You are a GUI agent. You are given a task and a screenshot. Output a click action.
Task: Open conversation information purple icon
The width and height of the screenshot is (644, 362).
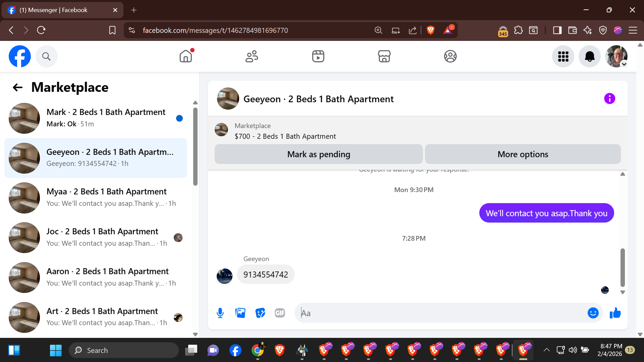pyautogui.click(x=609, y=99)
